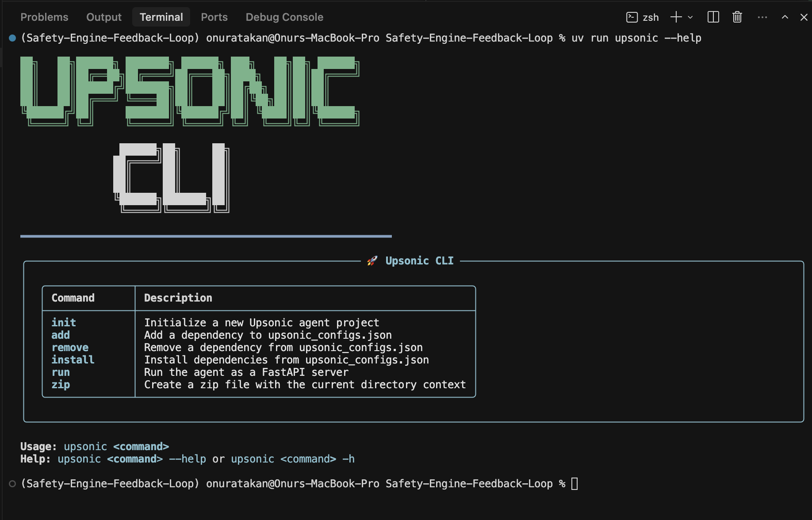Click the zip command link
Viewport: 812px width, 520px height.
[x=60, y=384]
